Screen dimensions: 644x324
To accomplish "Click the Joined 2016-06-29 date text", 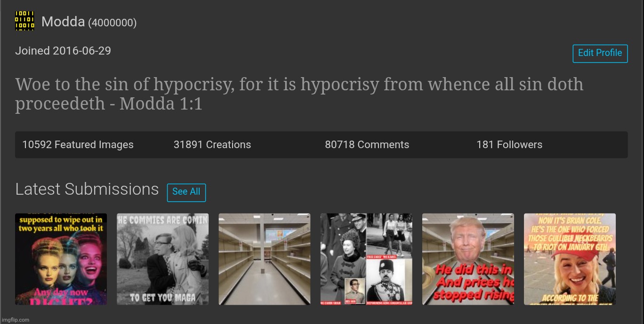I will [x=63, y=51].
